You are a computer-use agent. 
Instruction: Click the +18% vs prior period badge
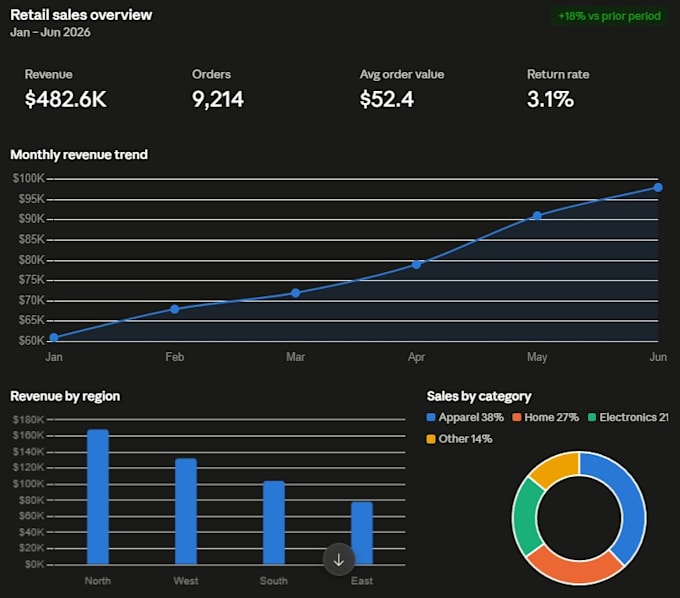click(609, 16)
